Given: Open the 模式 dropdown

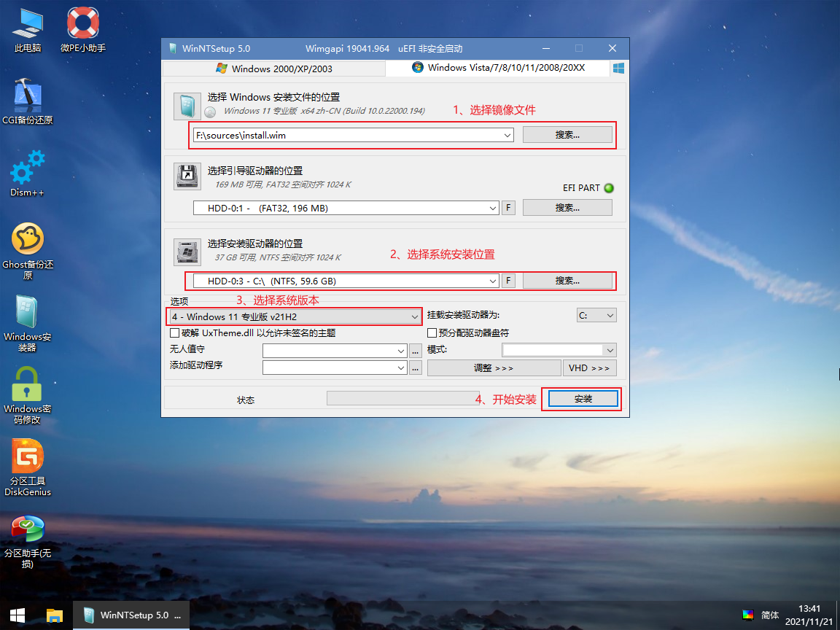Looking at the screenshot, I should tap(559, 350).
